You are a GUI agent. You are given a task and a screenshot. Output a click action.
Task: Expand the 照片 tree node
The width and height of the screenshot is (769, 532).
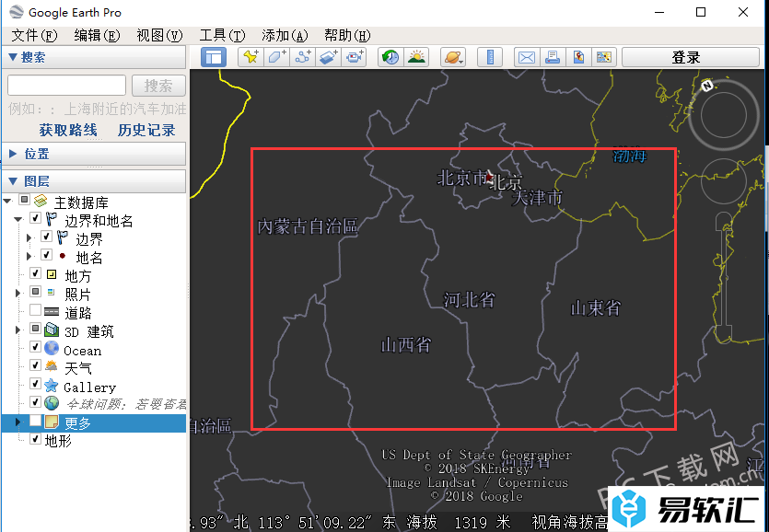tap(18, 293)
